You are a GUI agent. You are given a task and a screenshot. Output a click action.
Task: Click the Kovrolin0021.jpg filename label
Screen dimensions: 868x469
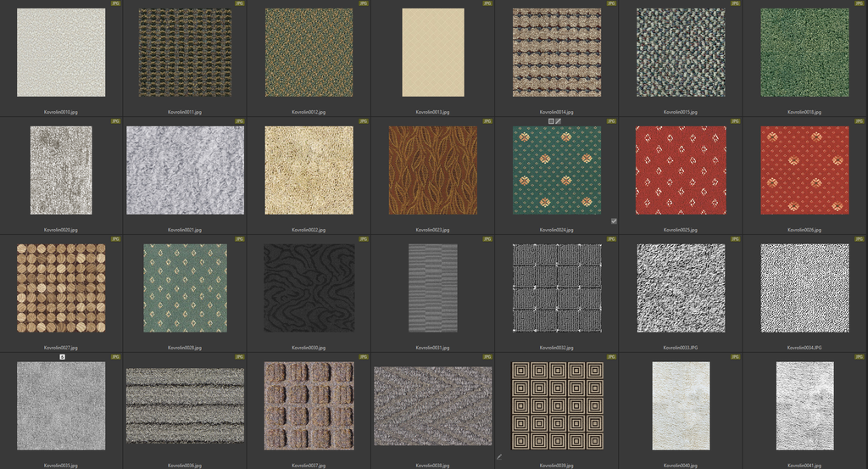pyautogui.click(x=185, y=229)
